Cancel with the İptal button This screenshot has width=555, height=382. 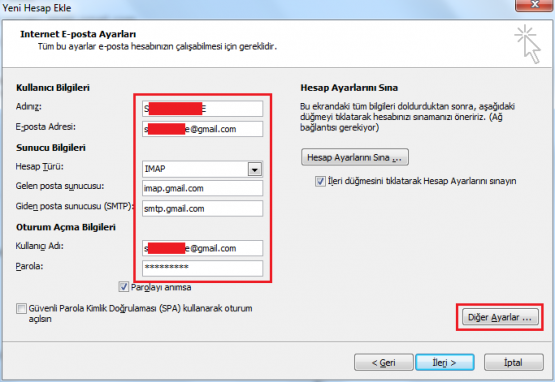pyautogui.click(x=514, y=363)
